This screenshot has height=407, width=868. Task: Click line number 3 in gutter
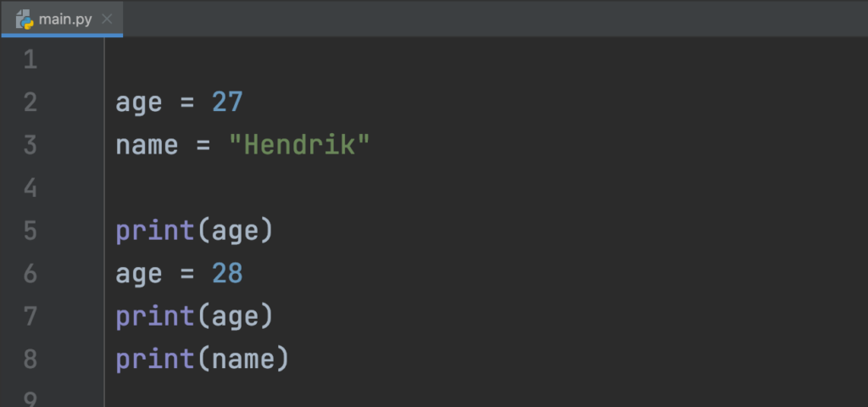31,145
